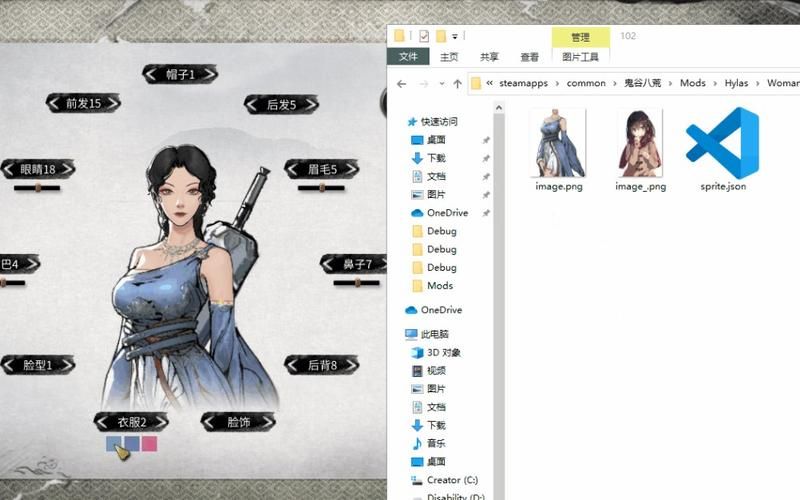Screen dimensions: 800x500
Task: Click the navigation pane scroll up arrow
Action: pyautogui.click(x=499, y=108)
